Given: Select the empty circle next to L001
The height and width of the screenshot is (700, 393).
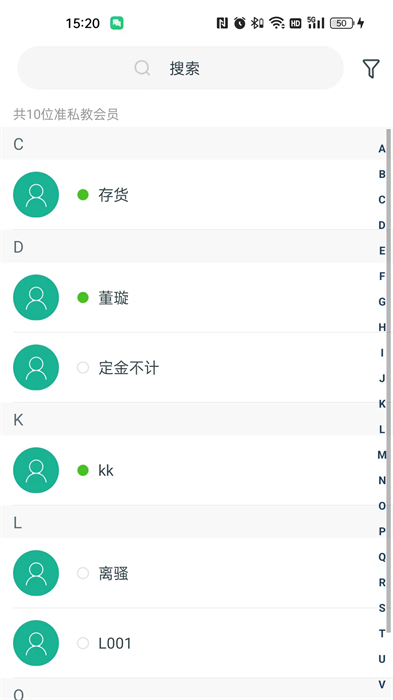Looking at the screenshot, I should tap(83, 643).
